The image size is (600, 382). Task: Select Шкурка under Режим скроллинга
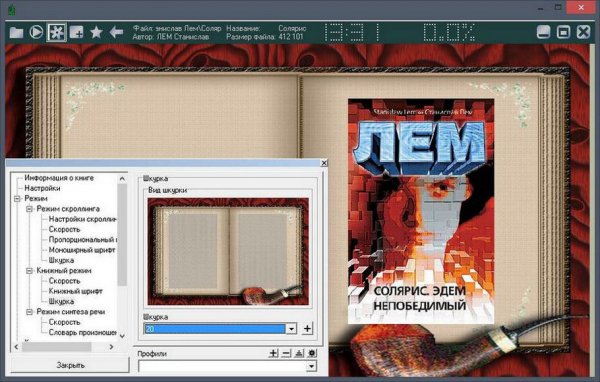pos(61,261)
